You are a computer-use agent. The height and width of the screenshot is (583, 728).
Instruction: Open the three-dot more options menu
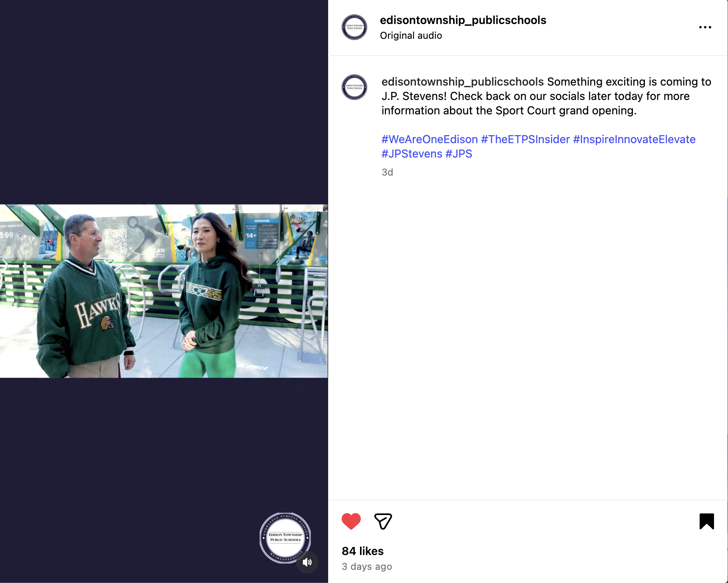point(705,27)
